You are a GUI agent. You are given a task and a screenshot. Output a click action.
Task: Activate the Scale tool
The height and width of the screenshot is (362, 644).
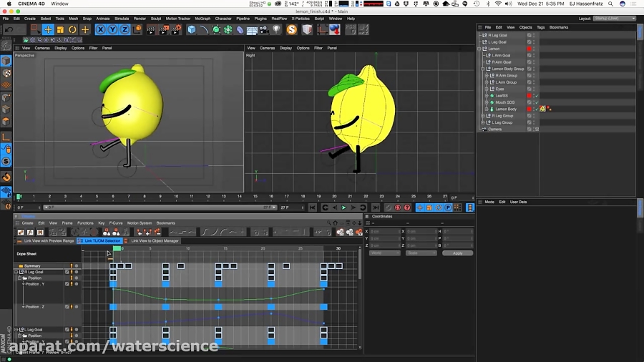[x=60, y=29]
